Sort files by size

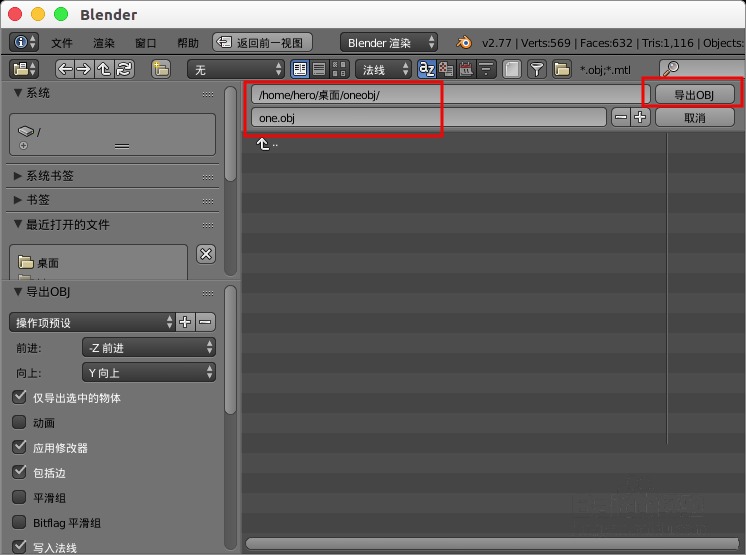point(486,69)
